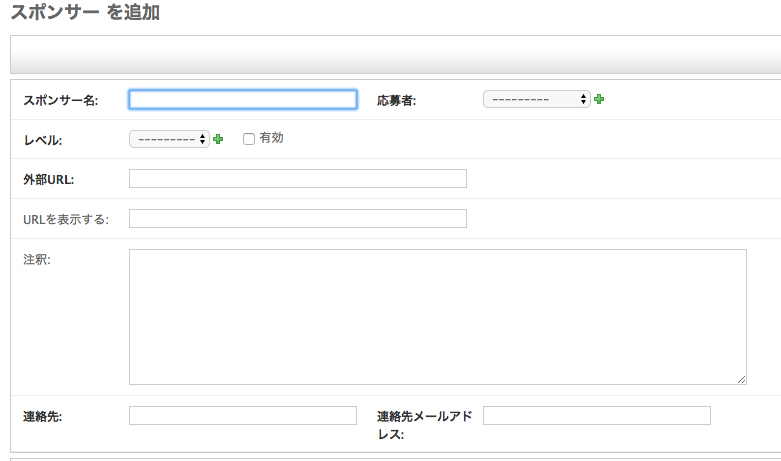
Task: Click the レベル label
Action: click(x=43, y=140)
